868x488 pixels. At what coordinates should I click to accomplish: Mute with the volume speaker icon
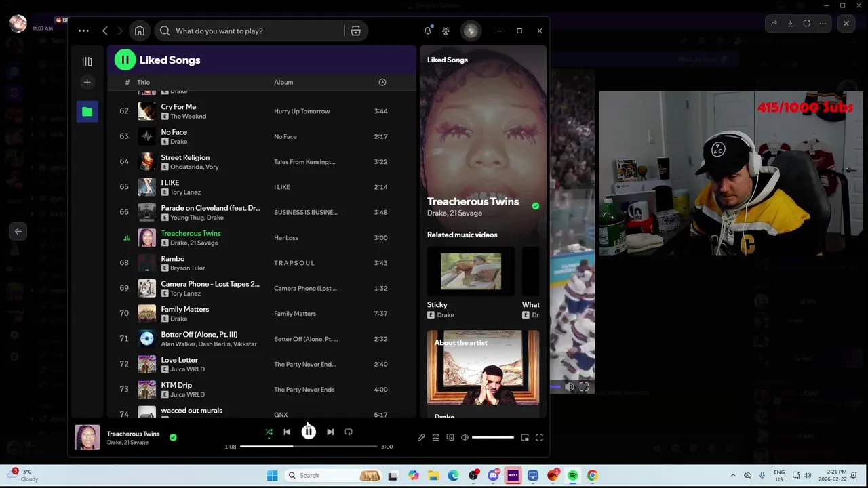point(465,437)
